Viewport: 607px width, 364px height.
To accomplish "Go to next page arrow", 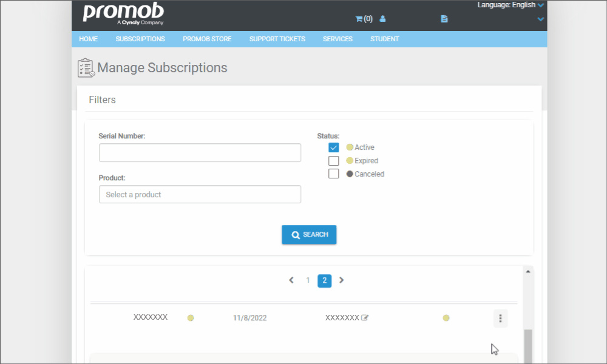I will 341,280.
